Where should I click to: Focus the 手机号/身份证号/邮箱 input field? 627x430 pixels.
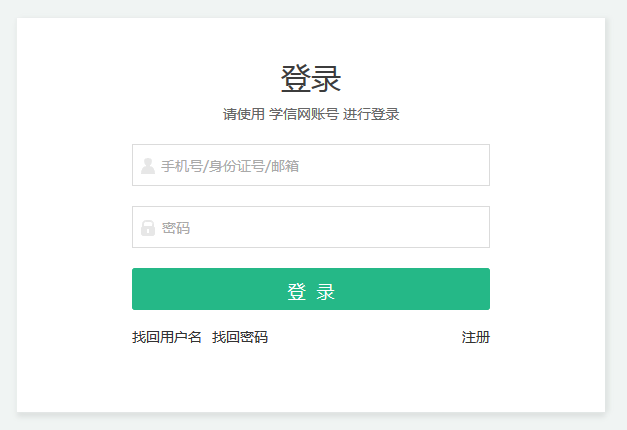(311, 165)
